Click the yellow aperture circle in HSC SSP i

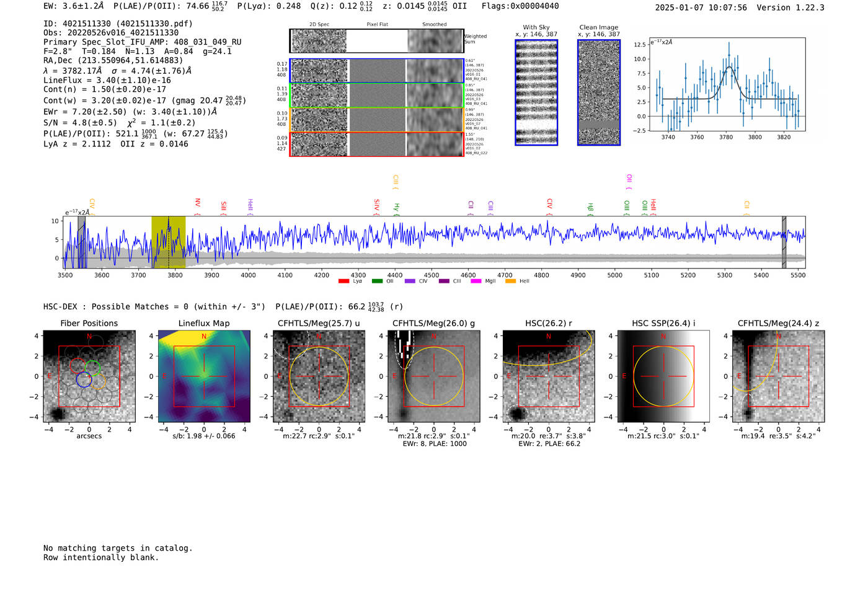(x=663, y=376)
